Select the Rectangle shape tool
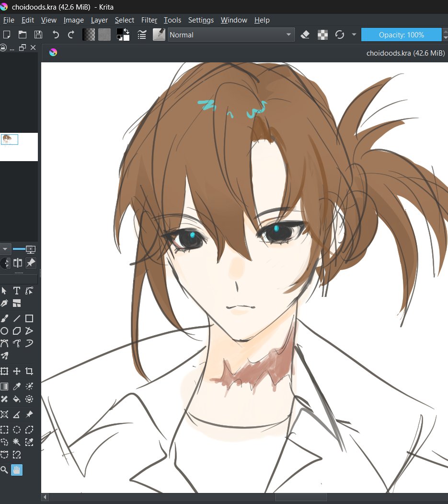448x504 pixels. [x=29, y=318]
